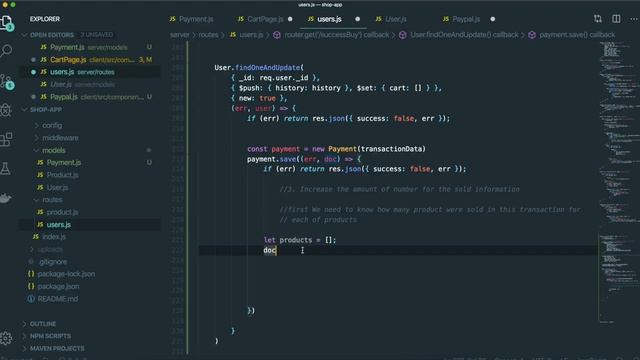Open User.js in Open Editors list
This screenshot has height=360, width=640.
coord(90,84)
